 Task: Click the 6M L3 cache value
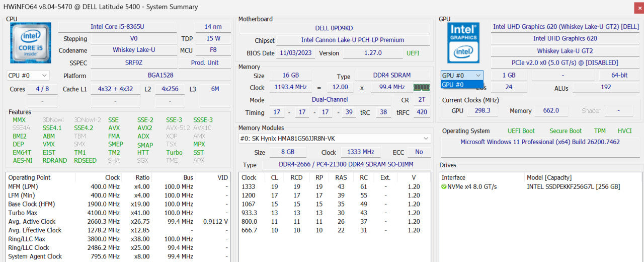215,89
